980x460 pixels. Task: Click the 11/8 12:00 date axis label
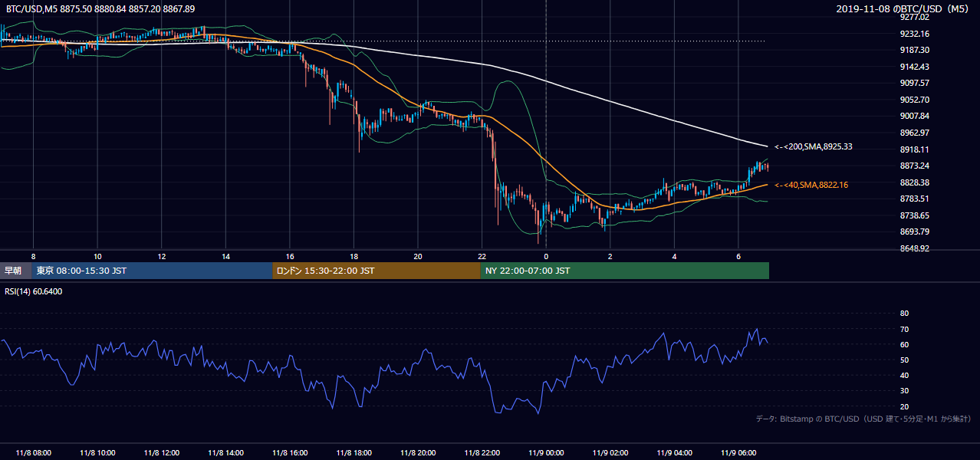161,452
